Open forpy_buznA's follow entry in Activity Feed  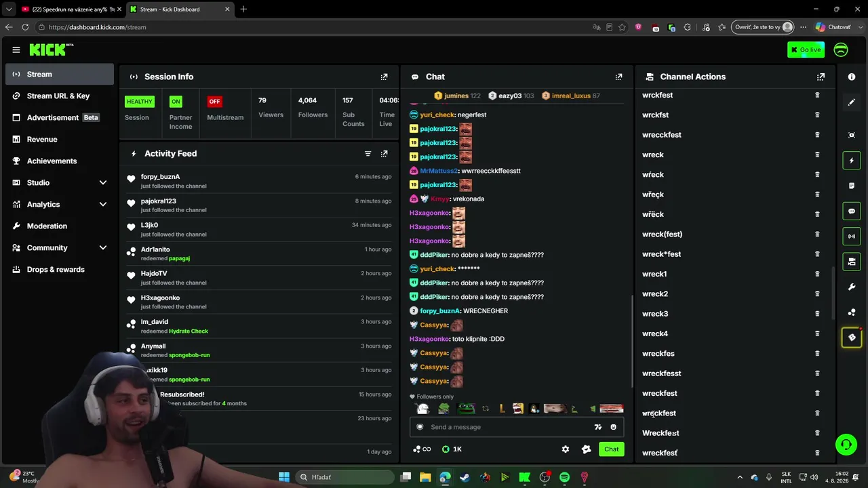(260, 181)
